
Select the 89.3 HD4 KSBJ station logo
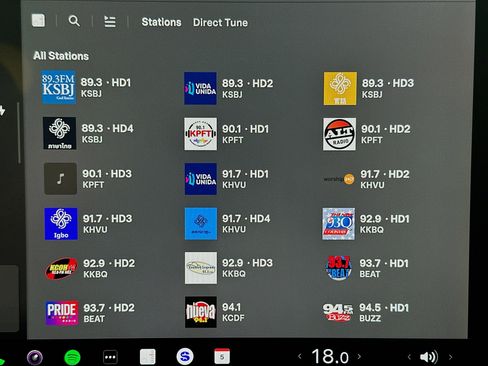[x=60, y=133]
